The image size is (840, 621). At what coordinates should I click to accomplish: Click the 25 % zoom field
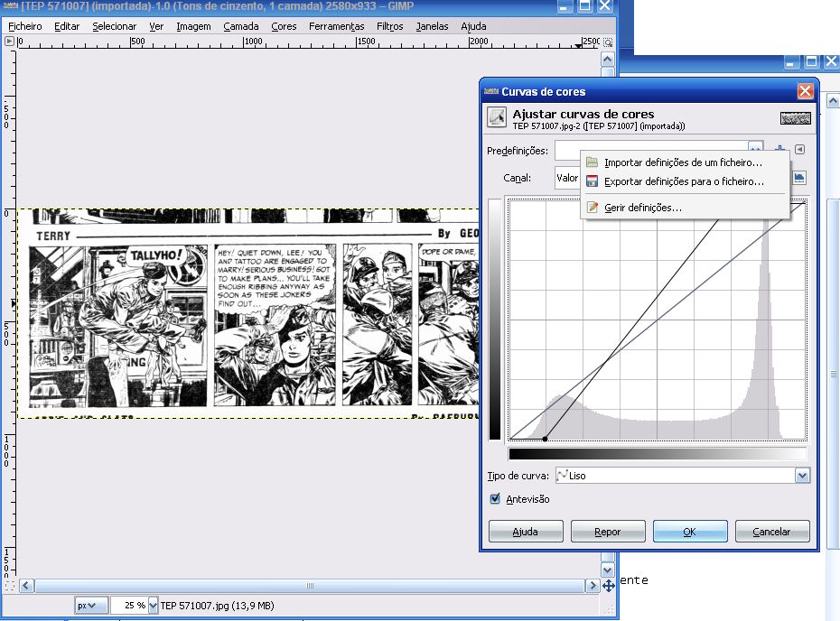point(129,606)
